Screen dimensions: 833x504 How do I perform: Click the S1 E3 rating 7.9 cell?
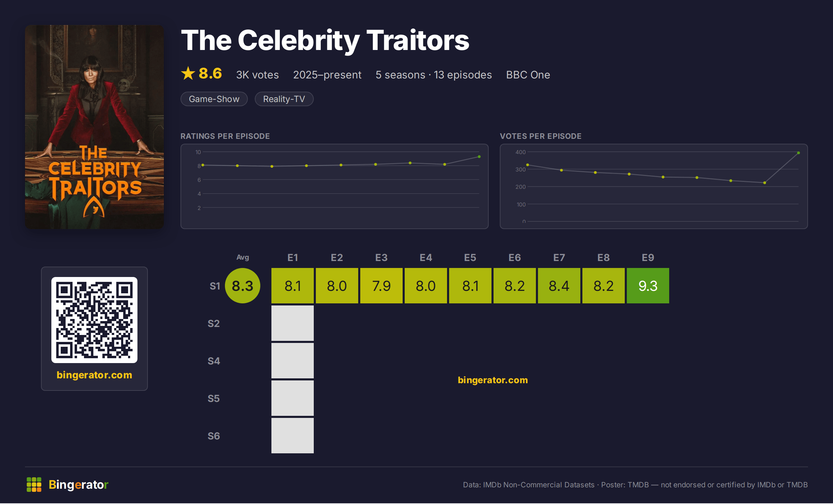[x=381, y=286]
